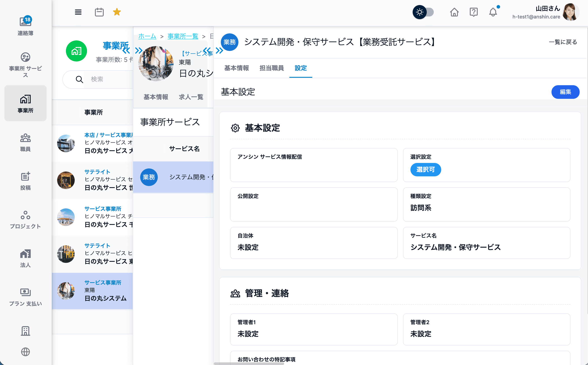Select the 東陽 日の丸システム office row
588x365 pixels.
click(93, 291)
